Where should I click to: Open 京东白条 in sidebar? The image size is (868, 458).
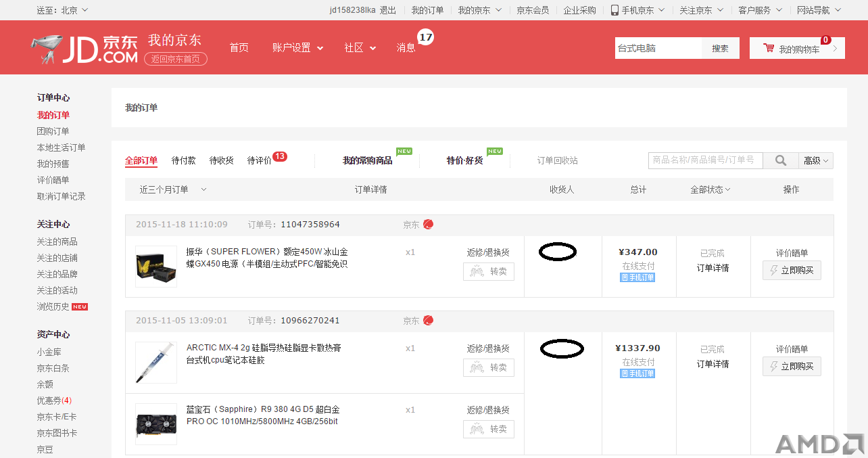coord(53,368)
